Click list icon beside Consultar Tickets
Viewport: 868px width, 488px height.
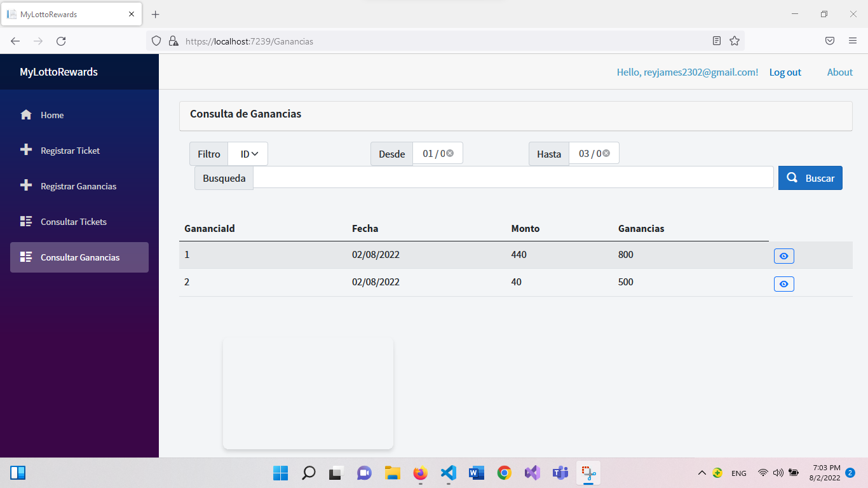pyautogui.click(x=26, y=221)
